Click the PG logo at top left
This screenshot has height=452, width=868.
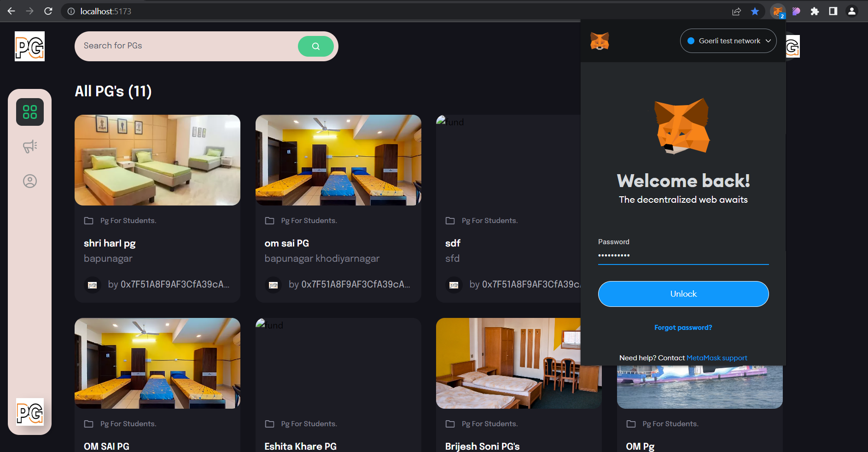click(x=29, y=46)
